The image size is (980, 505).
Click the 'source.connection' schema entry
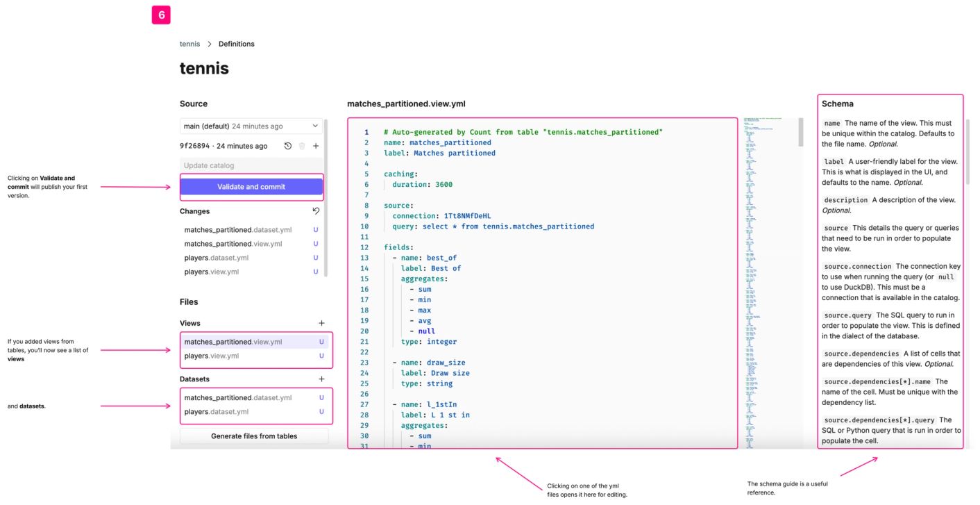click(x=891, y=282)
